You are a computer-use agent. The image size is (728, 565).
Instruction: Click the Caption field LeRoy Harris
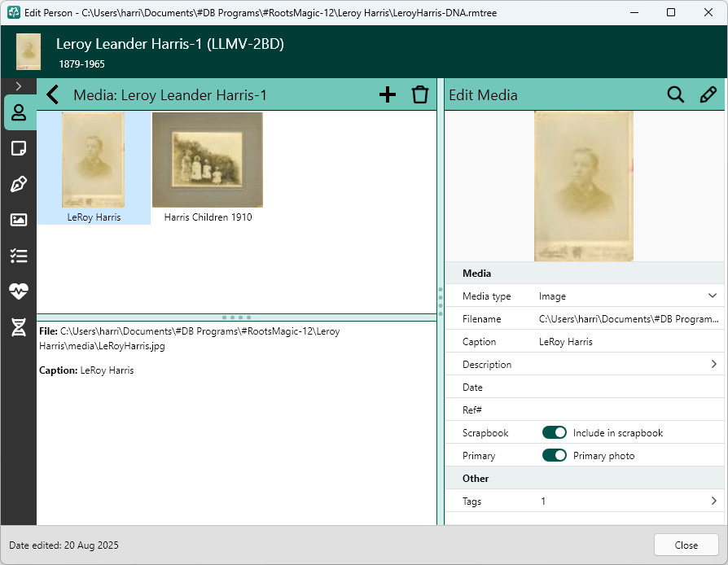coord(628,342)
